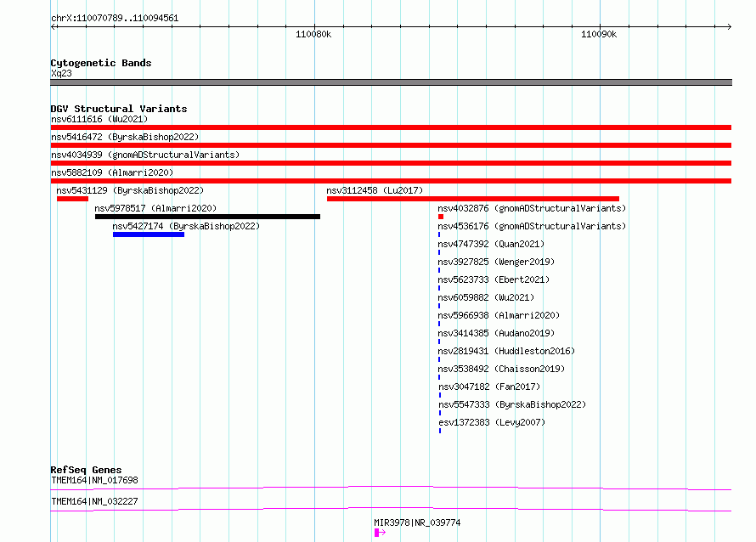Screen dimensions: 756x542
Task: Click esv1372383 (Levy2007) variant label
Action: click(492, 422)
